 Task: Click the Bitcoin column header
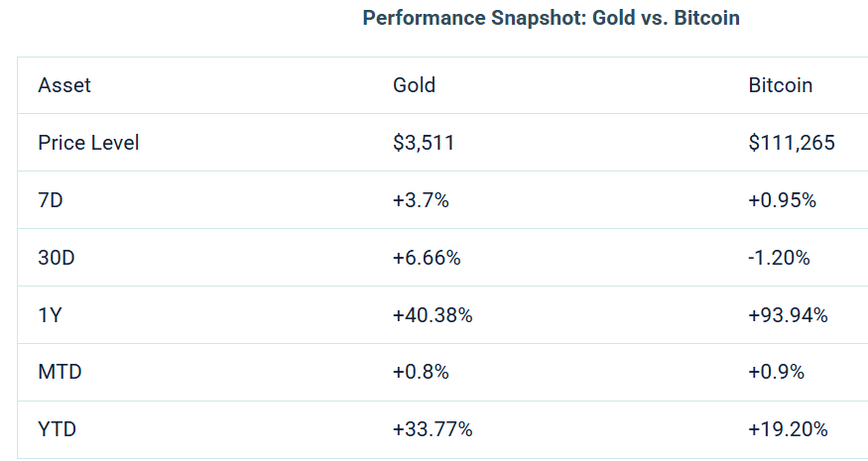(x=780, y=85)
